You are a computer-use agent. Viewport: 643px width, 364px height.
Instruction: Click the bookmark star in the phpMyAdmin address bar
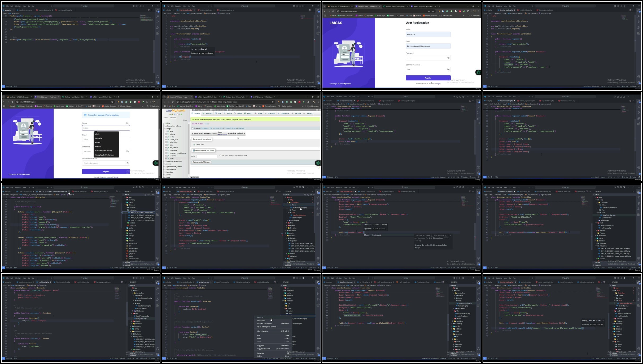coord(272,102)
